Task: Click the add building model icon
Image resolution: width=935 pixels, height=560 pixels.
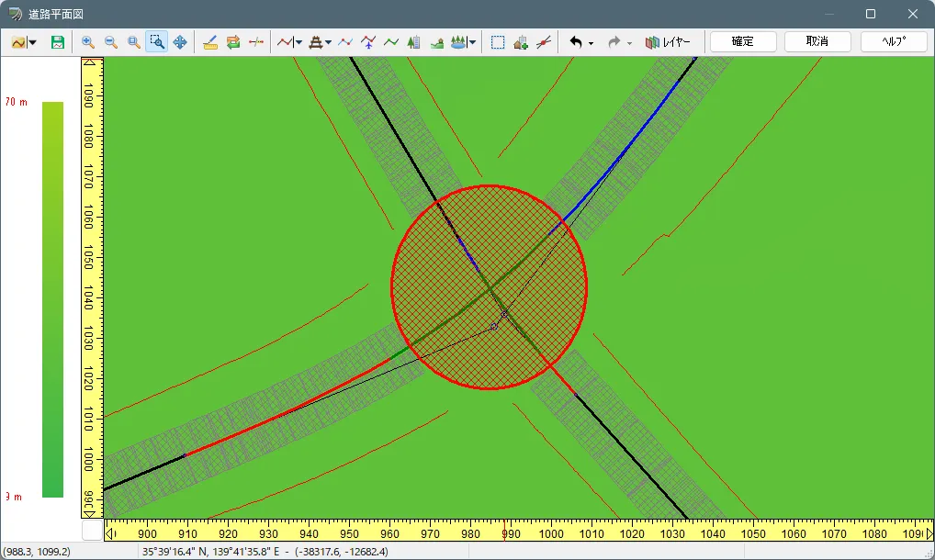Action: pos(521,42)
